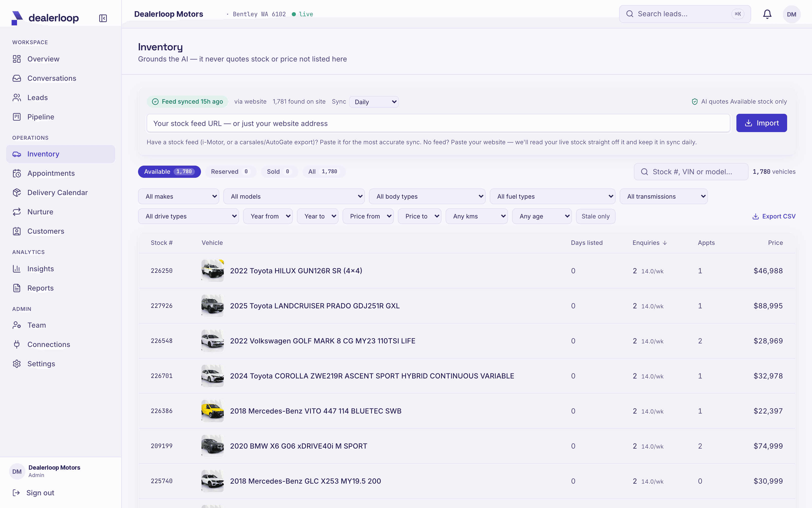This screenshot has width=812, height=508.
Task: Click the yellow Mercedes VITO thumbnail
Action: tap(212, 411)
